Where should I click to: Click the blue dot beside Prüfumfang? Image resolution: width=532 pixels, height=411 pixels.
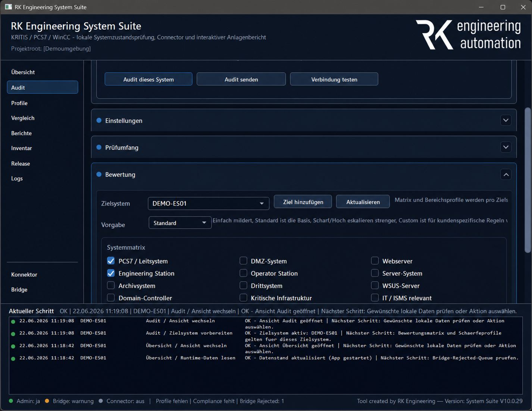tap(99, 147)
